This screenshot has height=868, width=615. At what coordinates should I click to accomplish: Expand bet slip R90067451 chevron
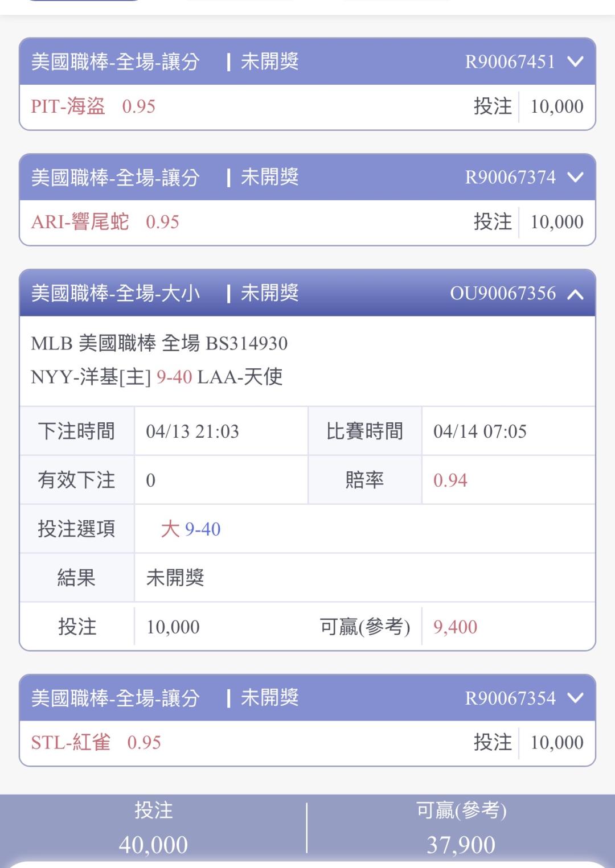[x=576, y=61]
